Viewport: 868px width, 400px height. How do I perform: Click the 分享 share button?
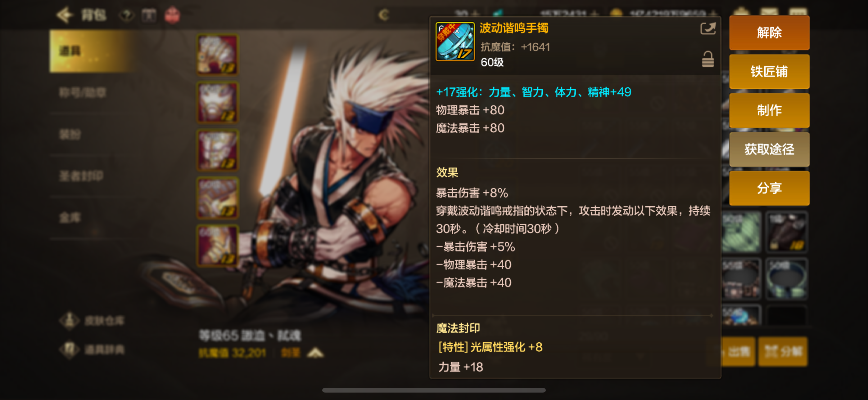point(769,188)
